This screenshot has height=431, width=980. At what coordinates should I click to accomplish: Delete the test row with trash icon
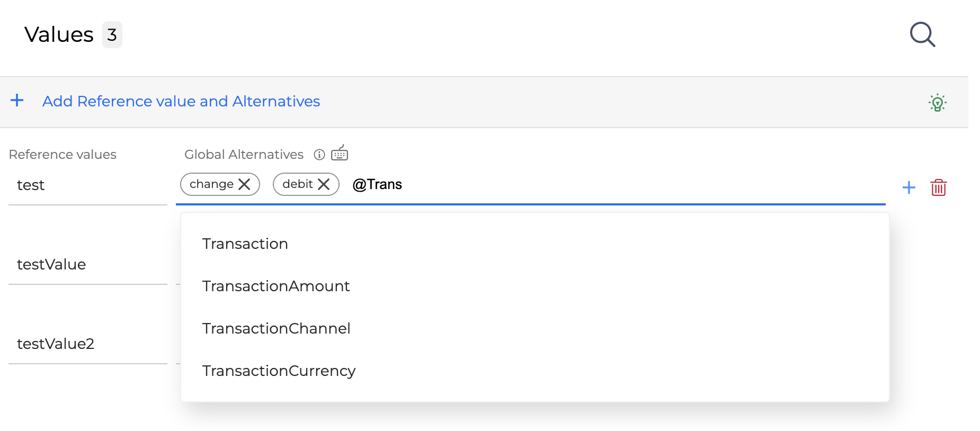(938, 187)
